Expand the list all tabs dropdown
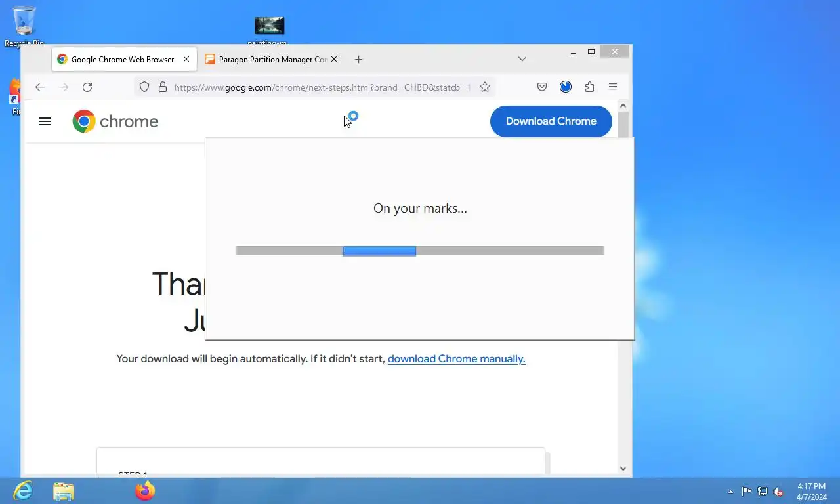The height and width of the screenshot is (504, 840). coord(522,59)
